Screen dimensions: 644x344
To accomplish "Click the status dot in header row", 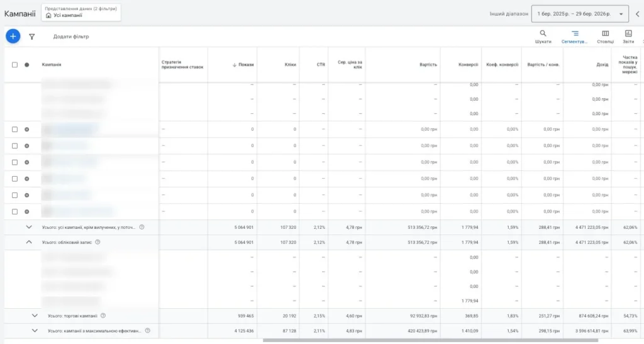I will pyautogui.click(x=26, y=65).
